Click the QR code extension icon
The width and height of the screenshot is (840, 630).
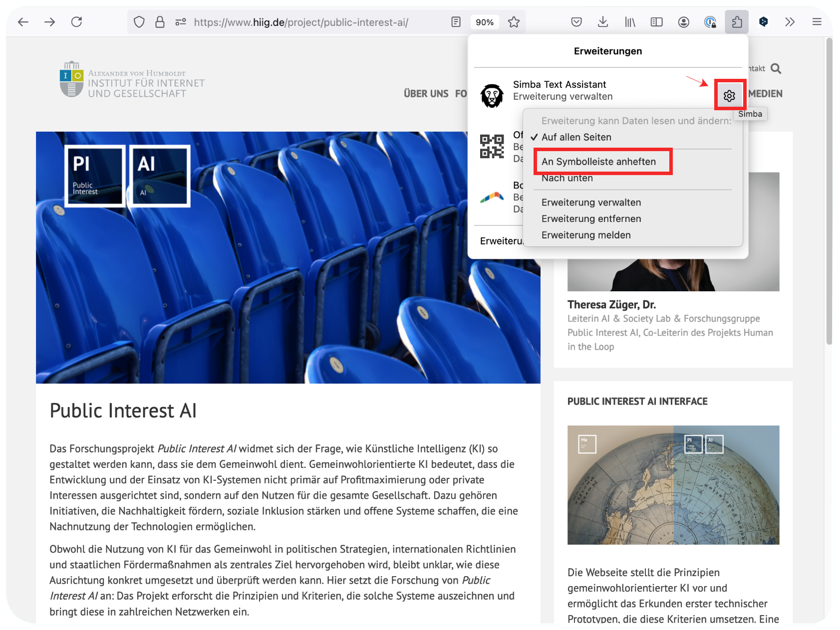tap(492, 147)
